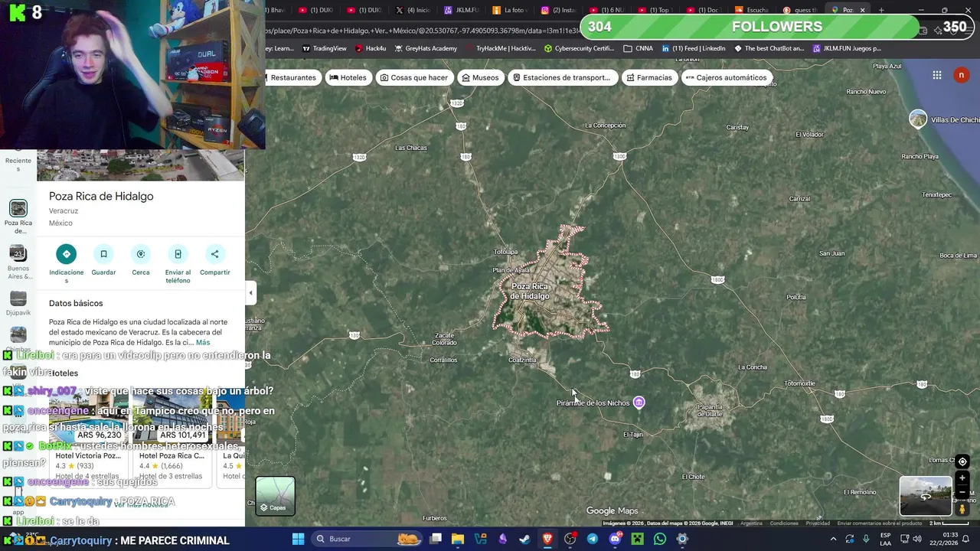
Task: Show hidden system tray icons chevron
Action: 833,539
